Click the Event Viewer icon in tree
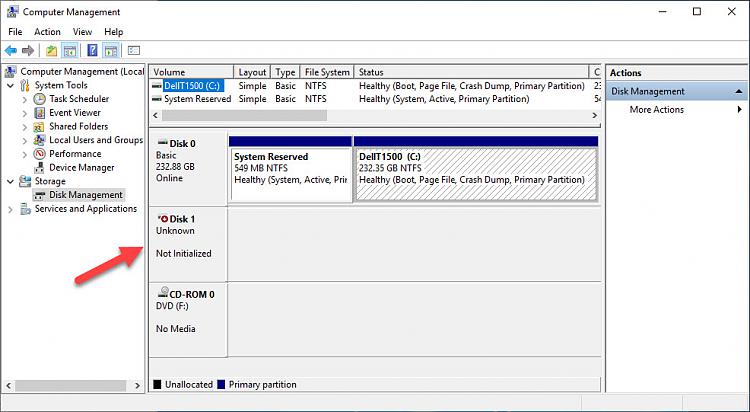 click(x=39, y=113)
